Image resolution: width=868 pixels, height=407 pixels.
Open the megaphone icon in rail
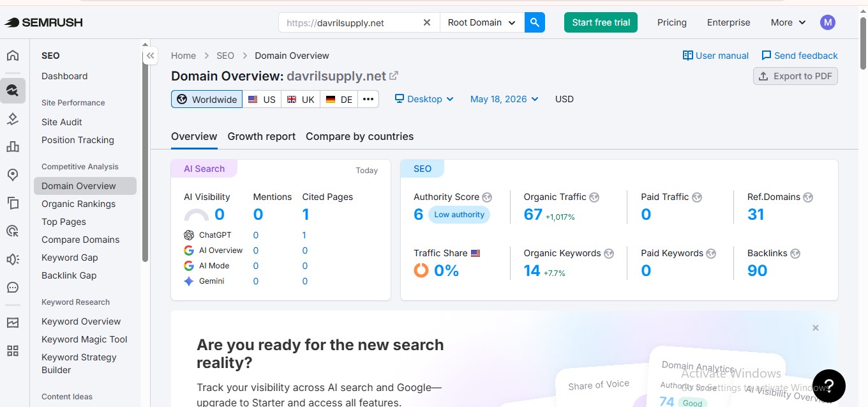pyautogui.click(x=13, y=259)
